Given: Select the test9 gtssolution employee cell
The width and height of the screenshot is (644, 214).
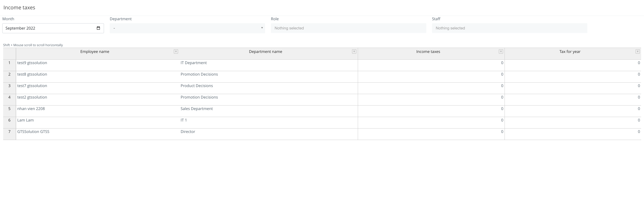Looking at the screenshot, I should 32,63.
